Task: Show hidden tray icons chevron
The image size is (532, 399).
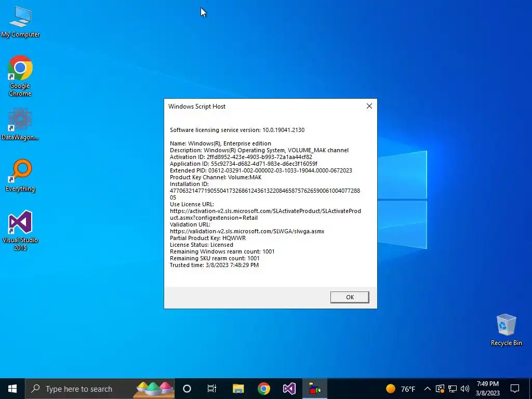Action: 428,389
